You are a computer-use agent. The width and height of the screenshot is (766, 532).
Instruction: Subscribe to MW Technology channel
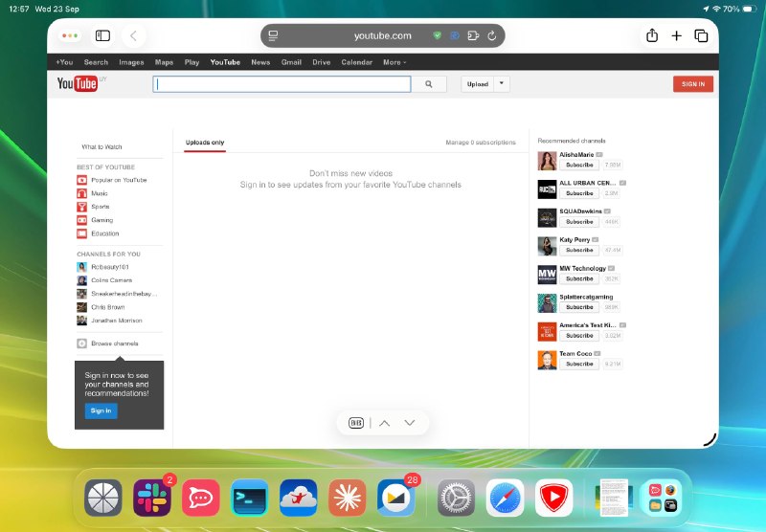pyautogui.click(x=579, y=278)
